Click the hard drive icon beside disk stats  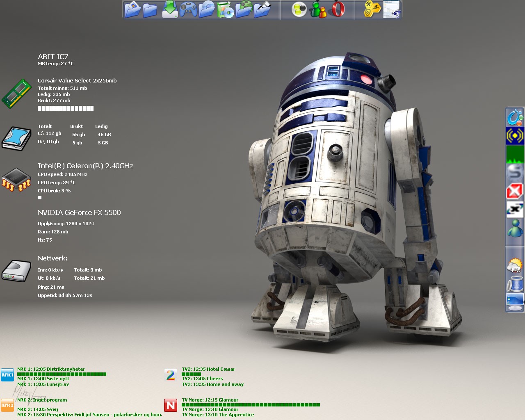coord(16,139)
